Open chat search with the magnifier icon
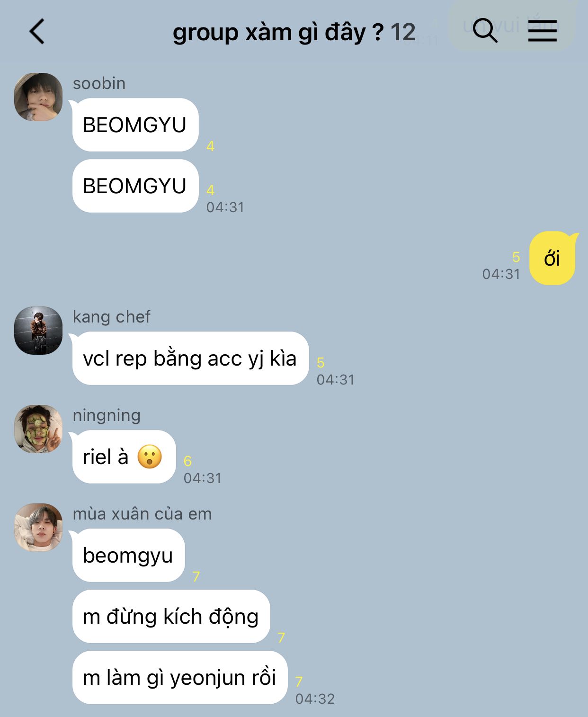This screenshot has width=588, height=717. [485, 31]
